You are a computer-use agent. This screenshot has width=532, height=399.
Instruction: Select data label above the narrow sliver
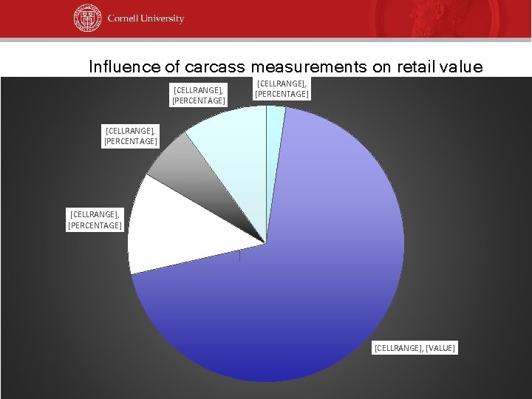point(282,89)
